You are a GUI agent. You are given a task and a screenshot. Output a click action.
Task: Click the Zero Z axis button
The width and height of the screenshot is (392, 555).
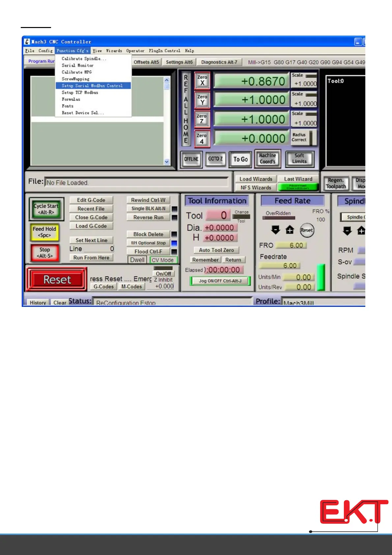202,119
